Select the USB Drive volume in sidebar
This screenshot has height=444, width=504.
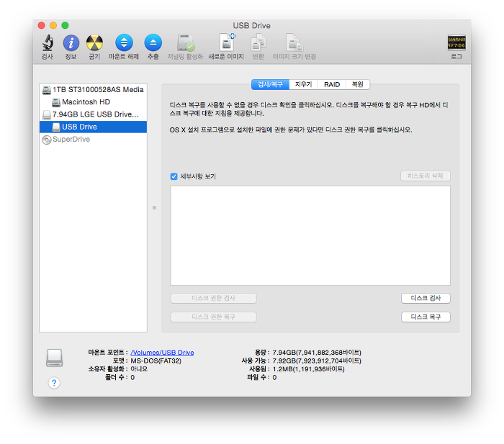[93, 127]
